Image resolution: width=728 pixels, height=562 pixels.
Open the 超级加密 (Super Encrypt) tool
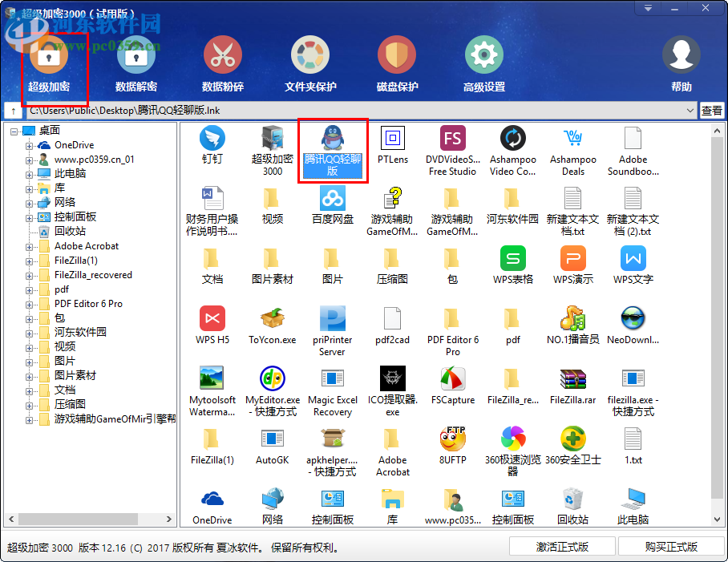(x=50, y=63)
